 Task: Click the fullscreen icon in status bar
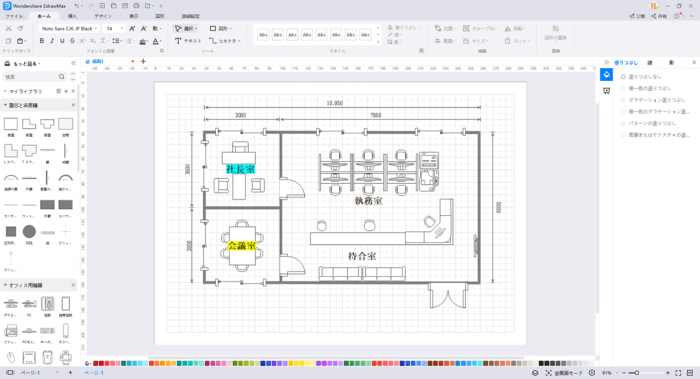[x=678, y=373]
